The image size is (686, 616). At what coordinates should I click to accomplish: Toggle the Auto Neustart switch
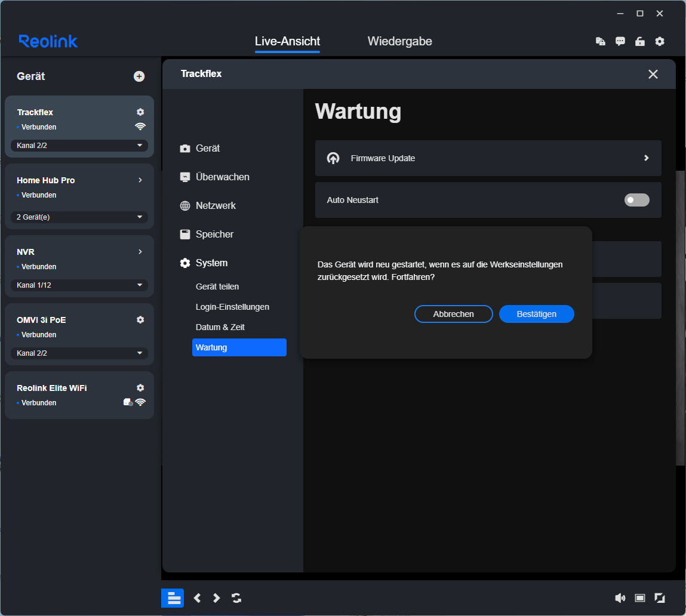(x=636, y=200)
